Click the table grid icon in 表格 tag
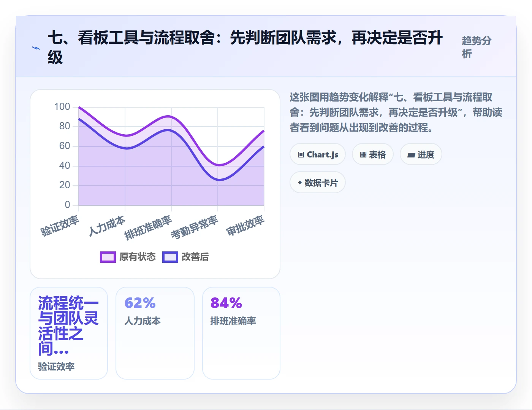Screen dimensions: 532x410 coord(363,154)
